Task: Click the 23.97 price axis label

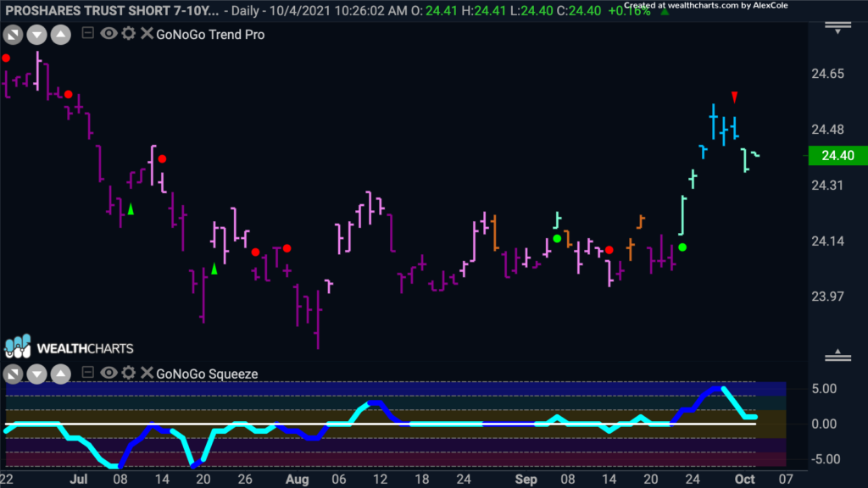Action: 827,297
